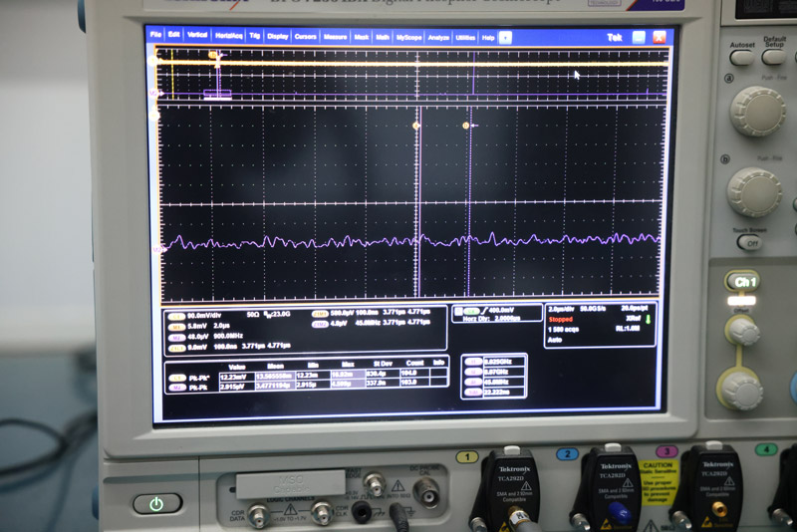Toggle the small box left of trigger badge
The width and height of the screenshot is (797, 532).
[x=458, y=311]
